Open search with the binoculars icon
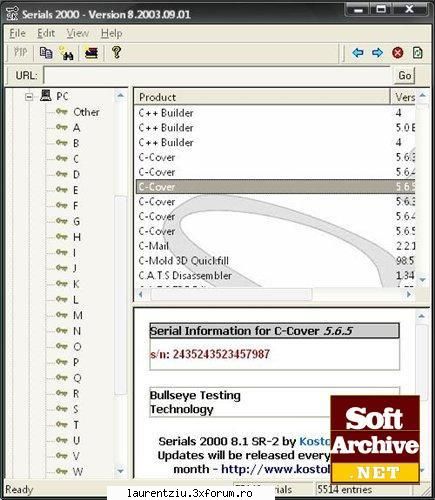The width and height of the screenshot is (435, 500). (x=67, y=53)
